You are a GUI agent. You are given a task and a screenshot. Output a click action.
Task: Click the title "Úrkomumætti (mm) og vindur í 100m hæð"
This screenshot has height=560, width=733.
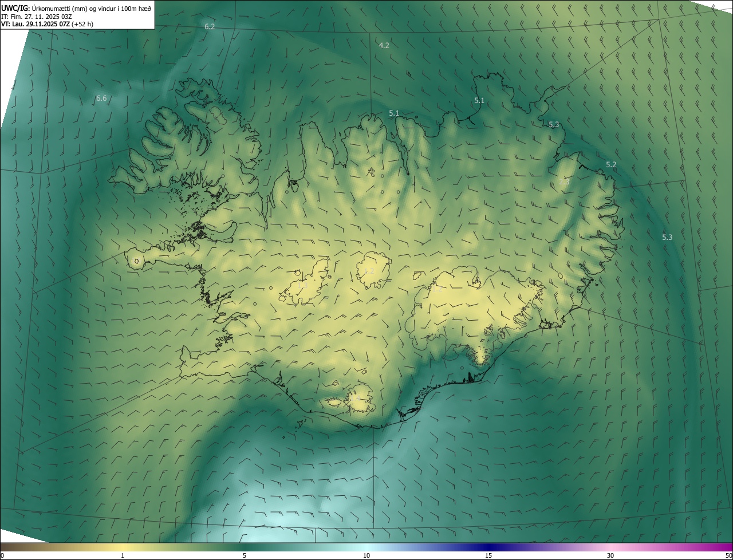91,8
